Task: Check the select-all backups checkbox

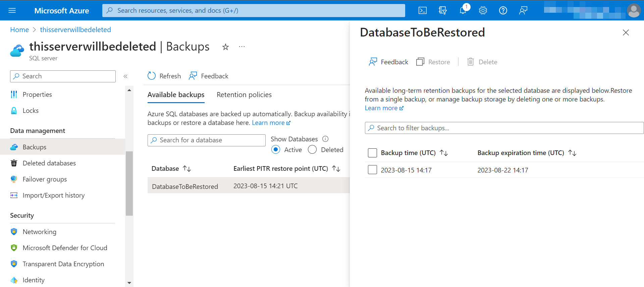Action: [372, 153]
